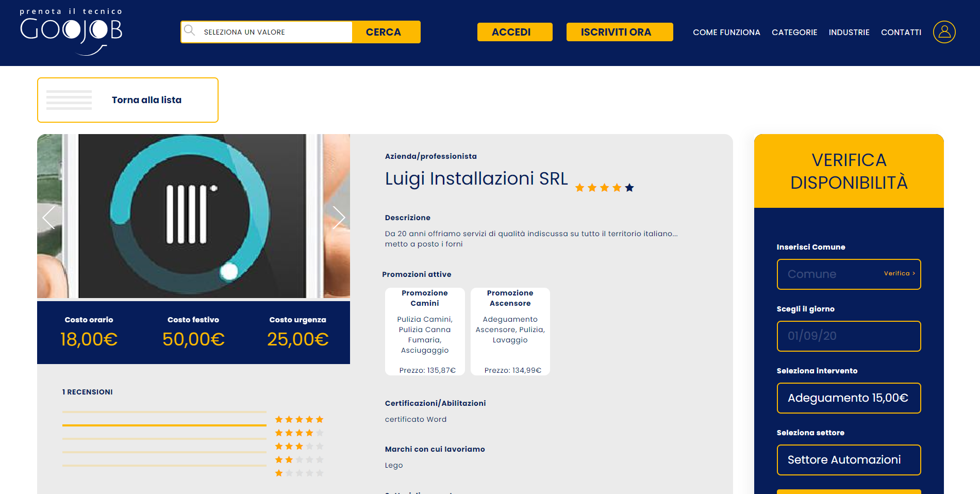The width and height of the screenshot is (980, 494).
Task: Click the five-star review row
Action: click(299, 419)
